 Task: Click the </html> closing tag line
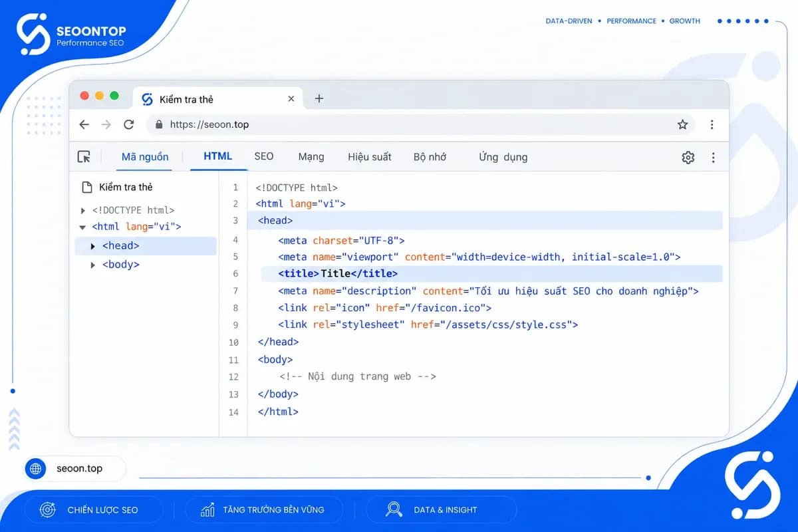pyautogui.click(x=278, y=412)
